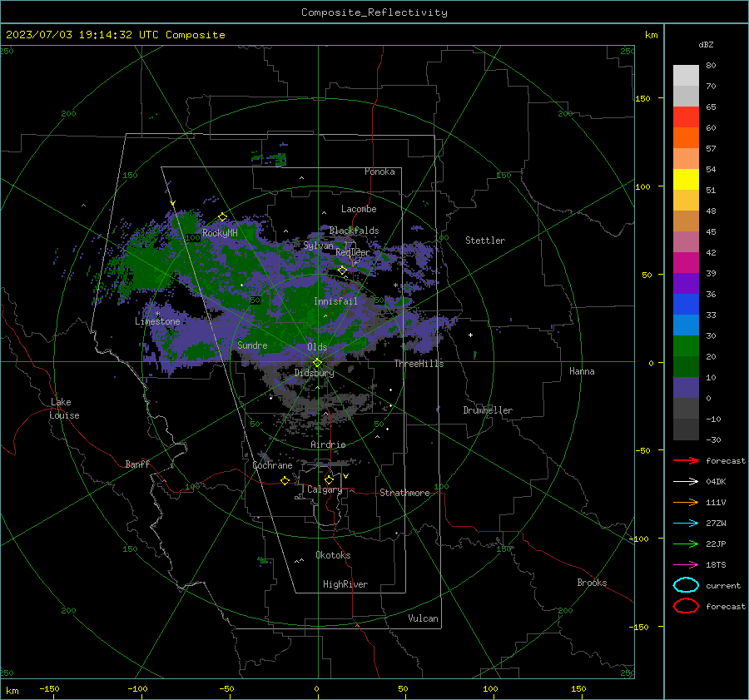The image size is (749, 700).
Task: Click the Airdrie city label
Action: pos(328,444)
